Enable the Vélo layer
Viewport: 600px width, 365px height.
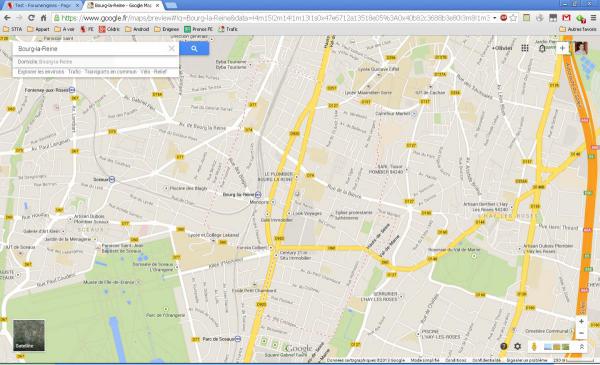[x=145, y=72]
